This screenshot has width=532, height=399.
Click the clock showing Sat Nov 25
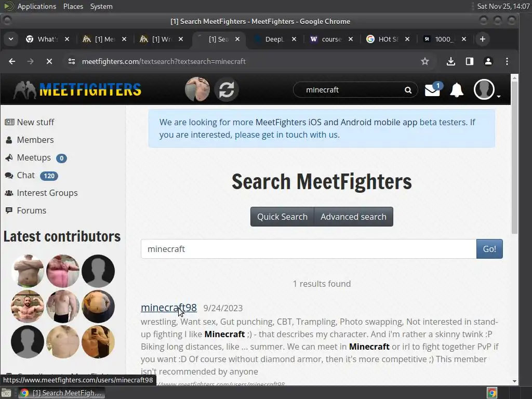pyautogui.click(x=503, y=6)
